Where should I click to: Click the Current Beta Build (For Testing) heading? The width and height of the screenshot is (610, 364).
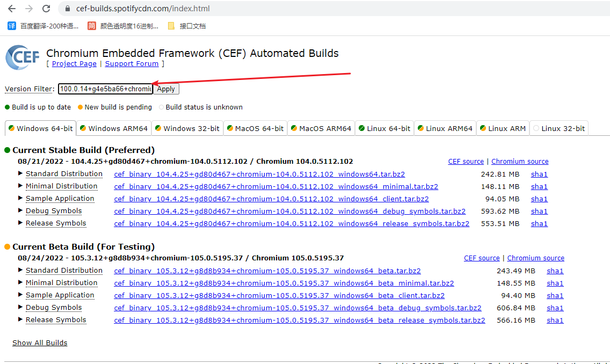(x=84, y=247)
